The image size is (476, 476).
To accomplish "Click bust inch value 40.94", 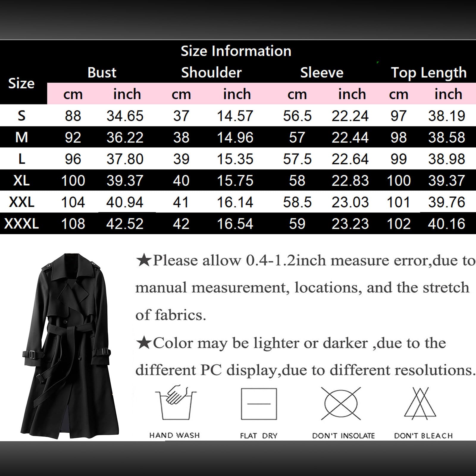I will click(125, 202).
